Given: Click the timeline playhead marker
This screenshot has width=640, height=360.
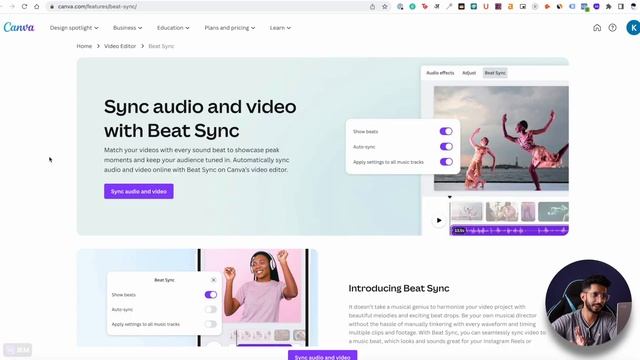Looking at the screenshot, I should [450, 197].
